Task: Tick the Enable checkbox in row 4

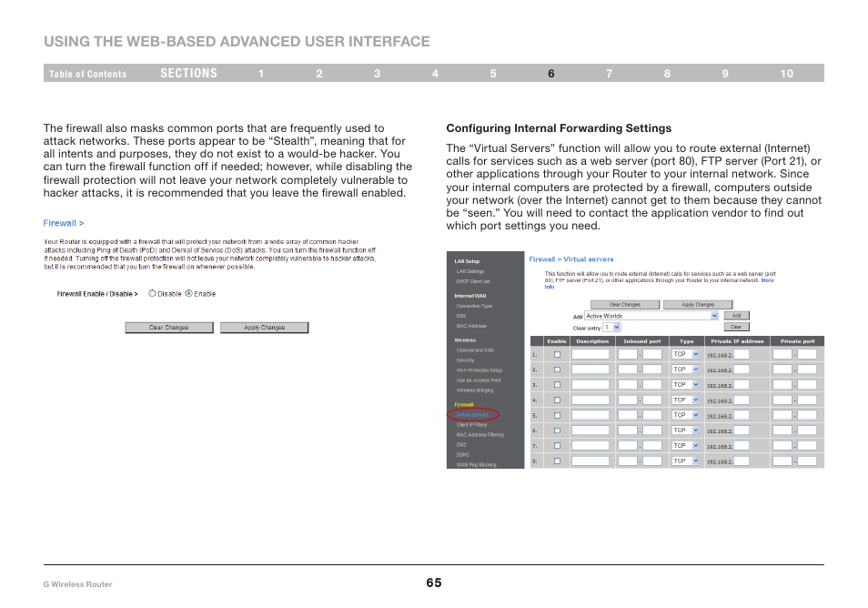Action: click(x=557, y=400)
